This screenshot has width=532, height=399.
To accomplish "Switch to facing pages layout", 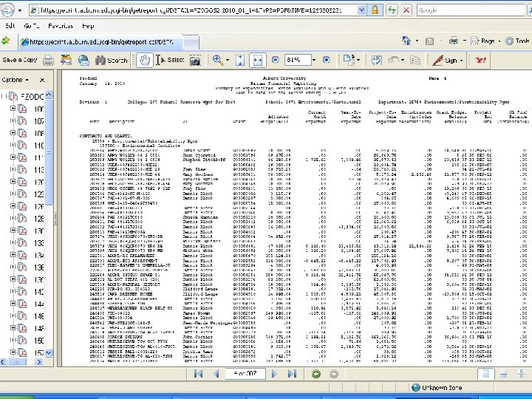I will coord(521,374).
